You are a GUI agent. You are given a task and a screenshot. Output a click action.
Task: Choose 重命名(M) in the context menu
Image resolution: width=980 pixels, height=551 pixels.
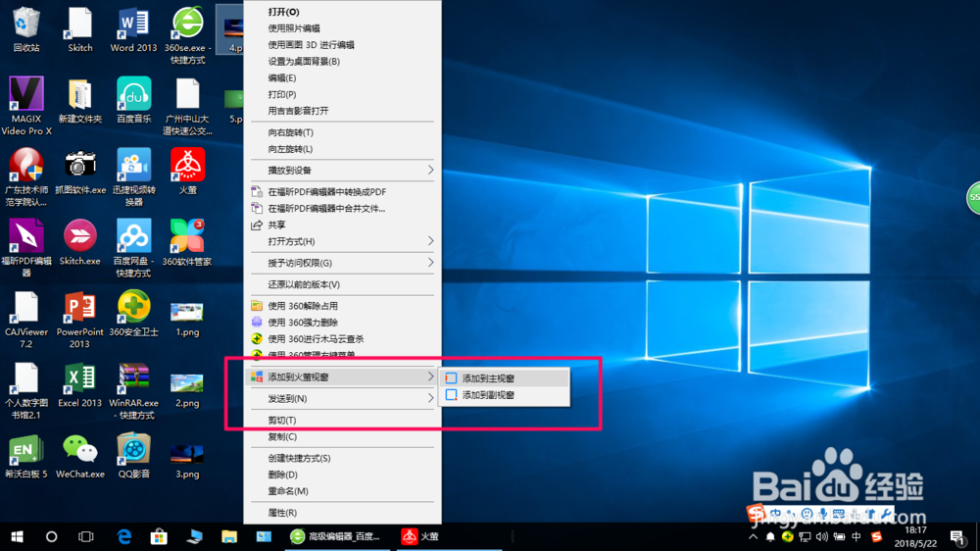tap(342, 491)
